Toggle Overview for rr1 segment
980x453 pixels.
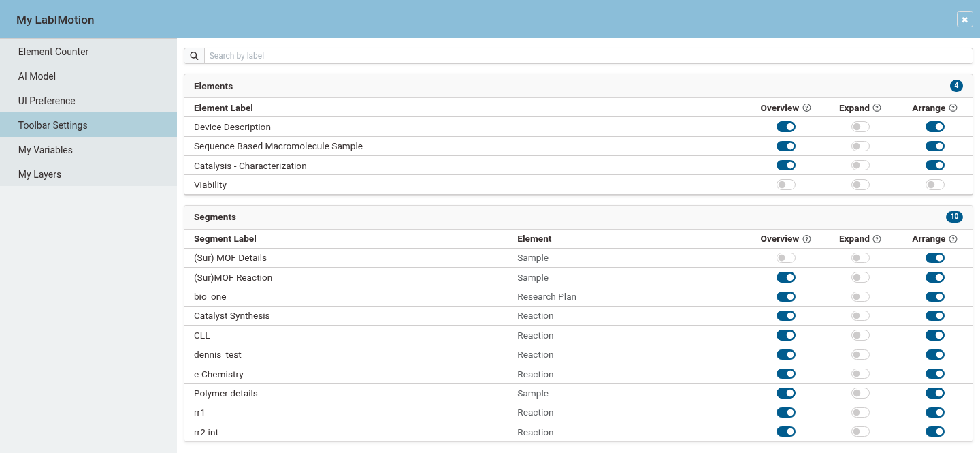click(x=786, y=412)
